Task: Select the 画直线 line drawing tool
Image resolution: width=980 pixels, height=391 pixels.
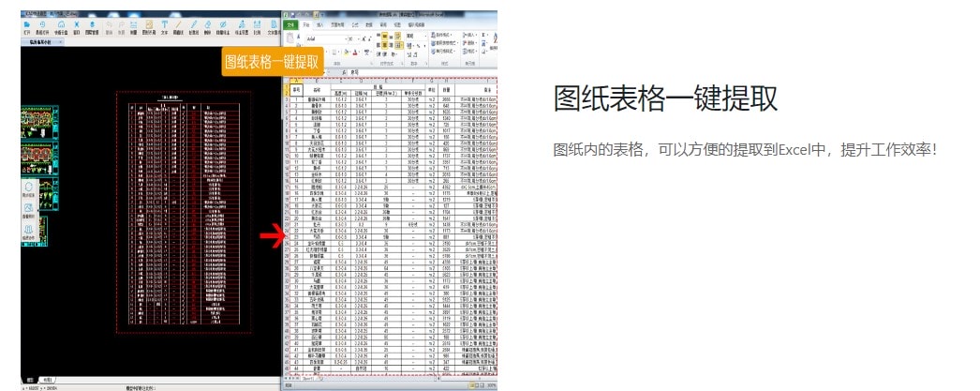Action: [178, 27]
